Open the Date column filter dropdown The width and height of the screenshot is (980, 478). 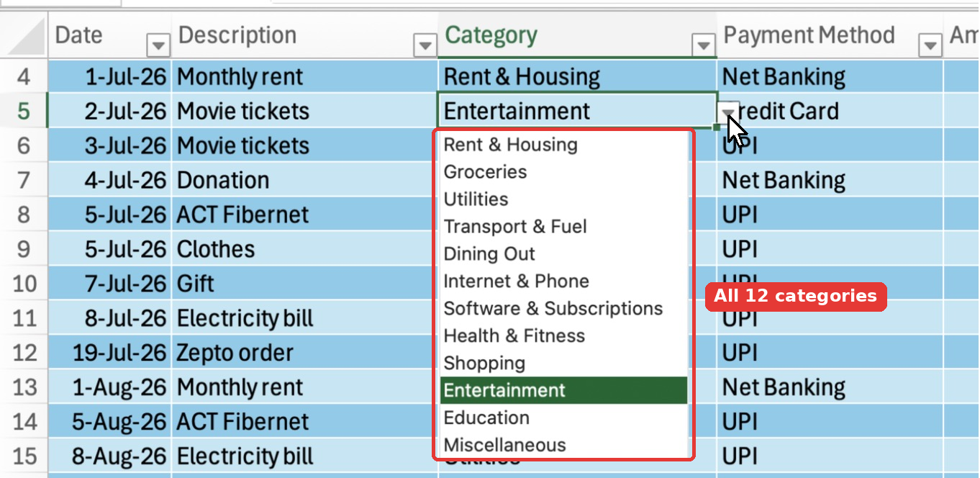tap(158, 45)
